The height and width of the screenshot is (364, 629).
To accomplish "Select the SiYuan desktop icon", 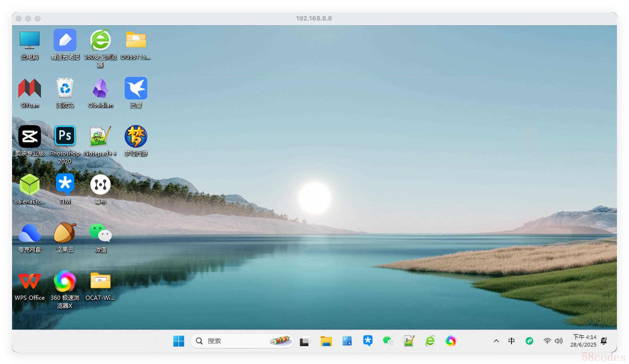I will pyautogui.click(x=30, y=93).
